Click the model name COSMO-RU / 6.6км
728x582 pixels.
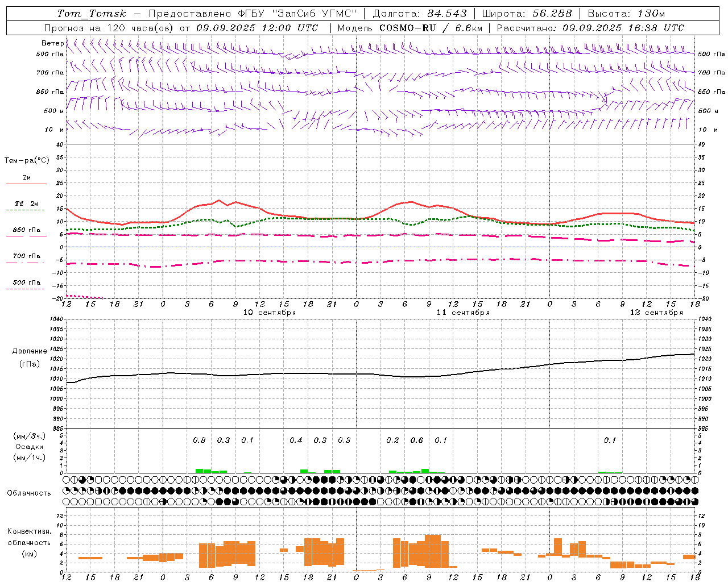point(431,28)
